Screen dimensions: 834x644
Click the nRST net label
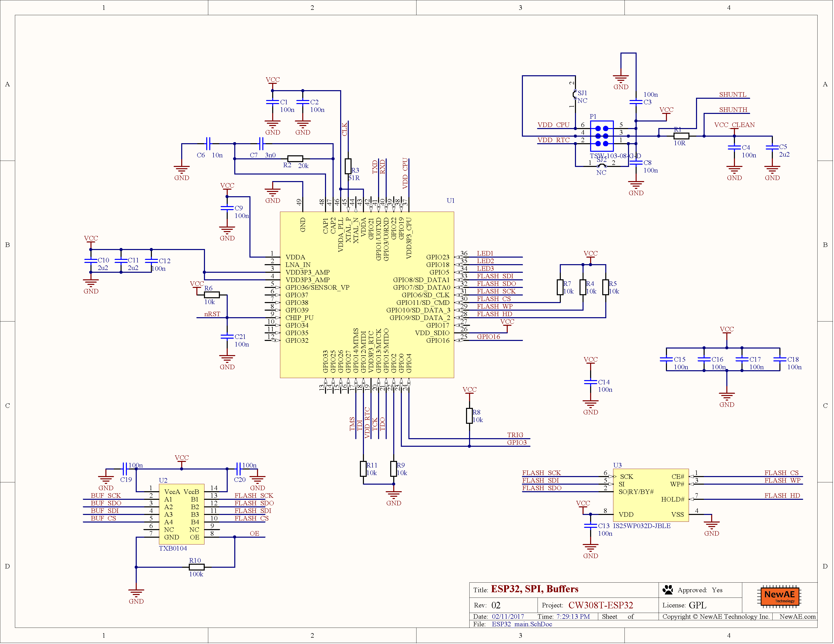(x=212, y=314)
